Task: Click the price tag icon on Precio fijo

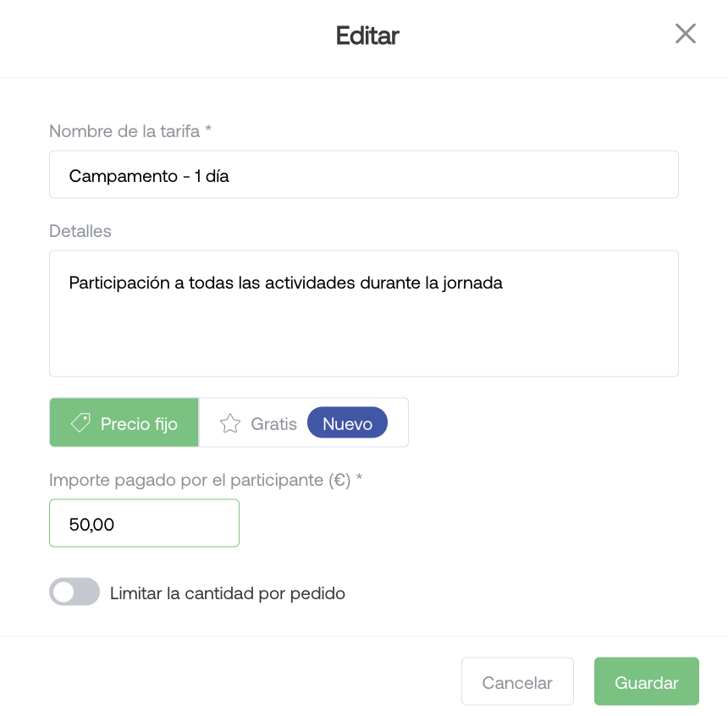Action: click(x=80, y=423)
